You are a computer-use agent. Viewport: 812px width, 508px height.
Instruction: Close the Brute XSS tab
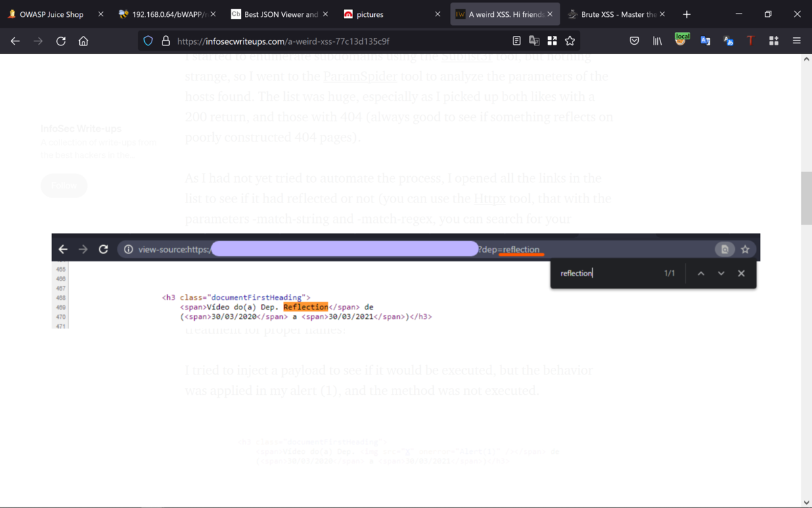(x=662, y=14)
